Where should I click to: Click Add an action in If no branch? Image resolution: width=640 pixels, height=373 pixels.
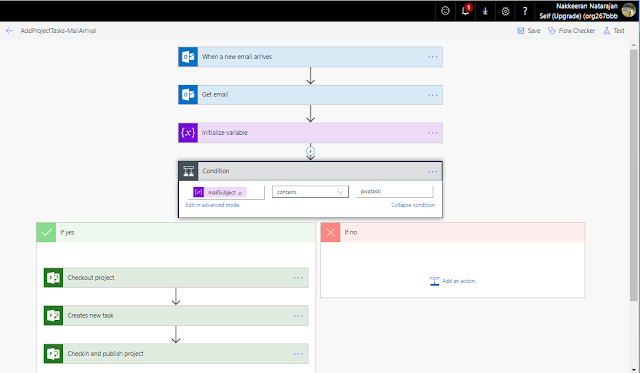pyautogui.click(x=452, y=281)
